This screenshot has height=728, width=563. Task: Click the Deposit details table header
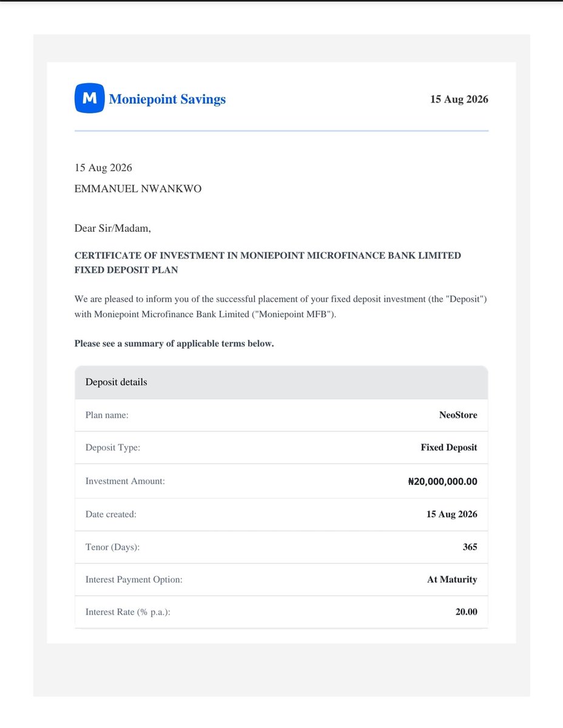281,382
